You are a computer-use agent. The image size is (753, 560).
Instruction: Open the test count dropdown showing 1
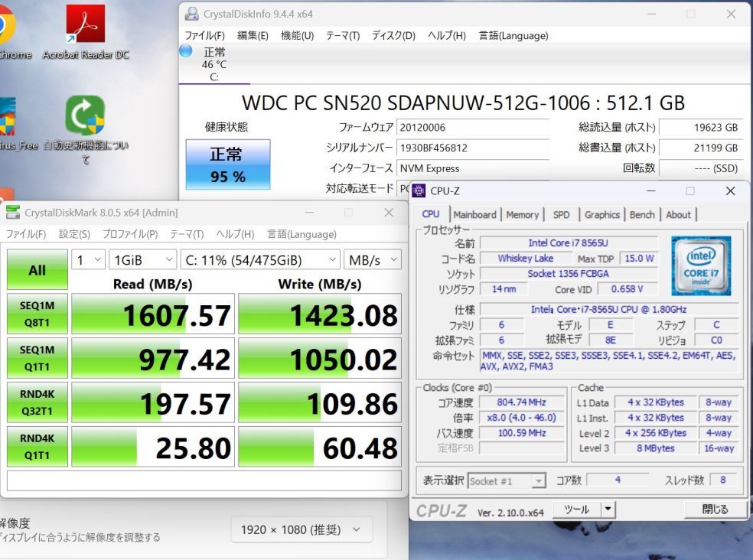pyautogui.click(x=88, y=260)
